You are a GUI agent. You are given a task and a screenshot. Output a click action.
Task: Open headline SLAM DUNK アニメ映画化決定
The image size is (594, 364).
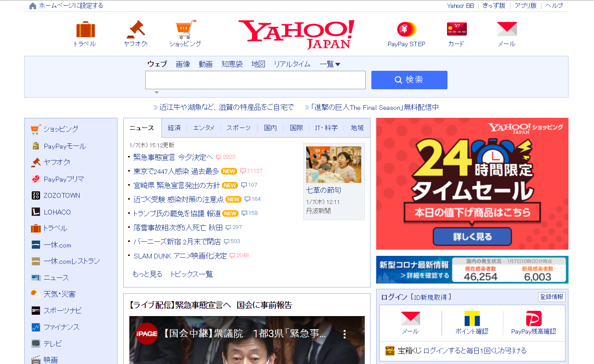(x=180, y=255)
